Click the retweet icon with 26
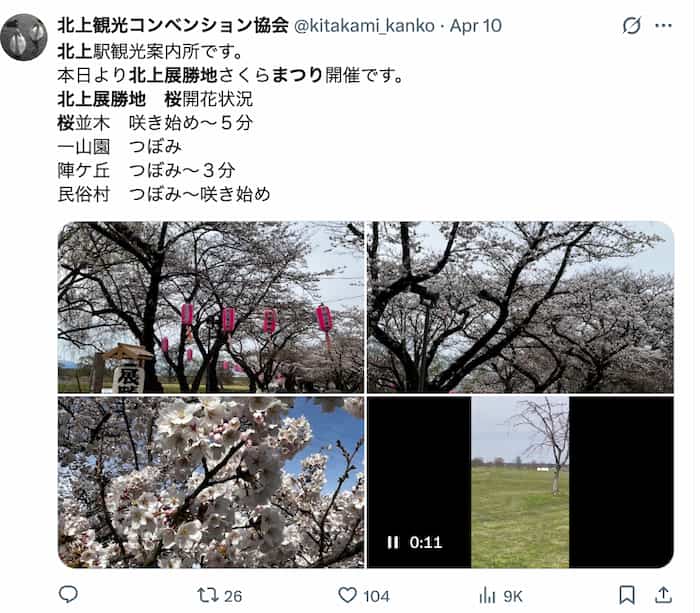The image size is (700, 613). click(x=208, y=595)
